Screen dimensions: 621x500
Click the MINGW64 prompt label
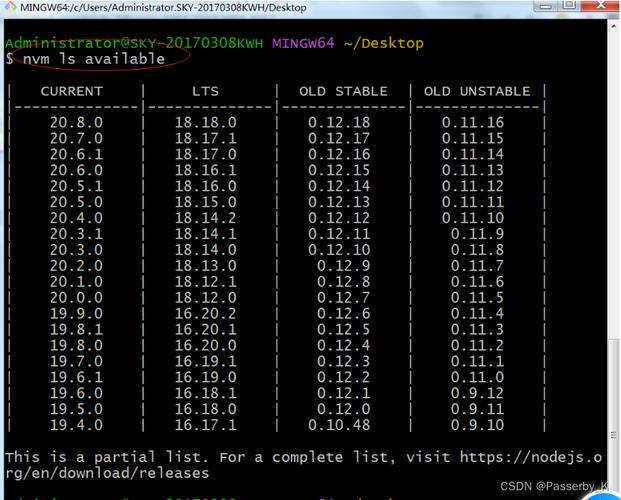[x=303, y=43]
